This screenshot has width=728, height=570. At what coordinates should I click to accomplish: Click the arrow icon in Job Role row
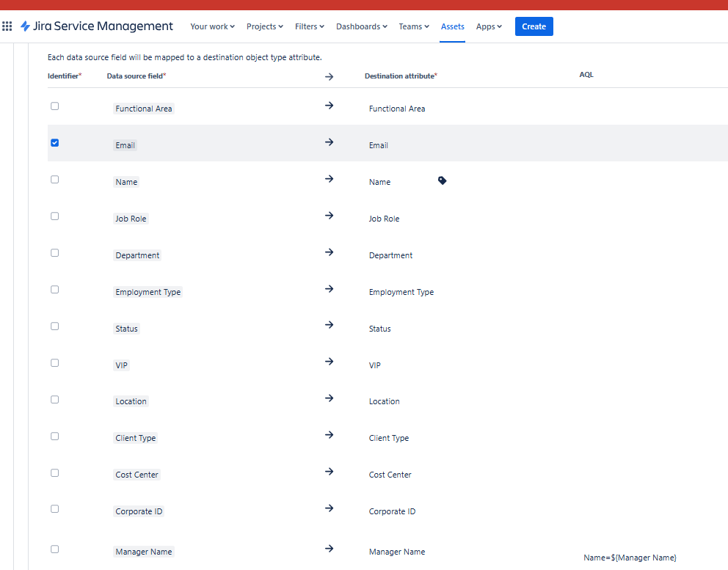(x=330, y=216)
